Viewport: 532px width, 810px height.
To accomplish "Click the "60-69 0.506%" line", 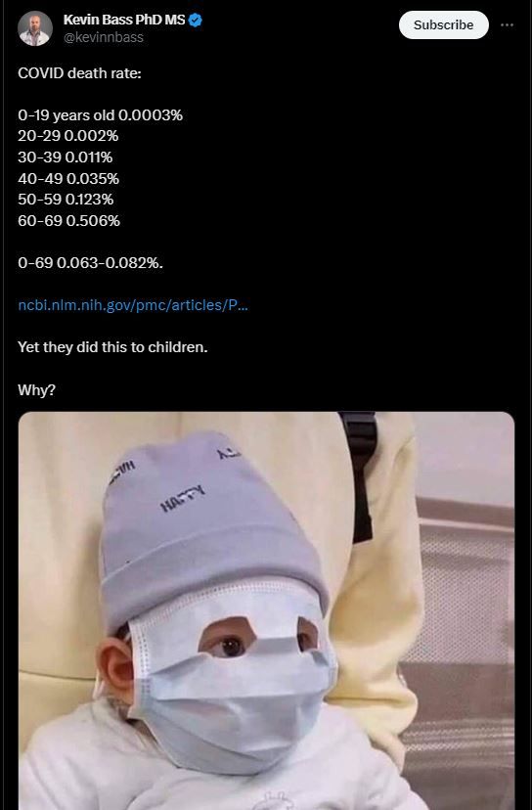I will click(68, 220).
